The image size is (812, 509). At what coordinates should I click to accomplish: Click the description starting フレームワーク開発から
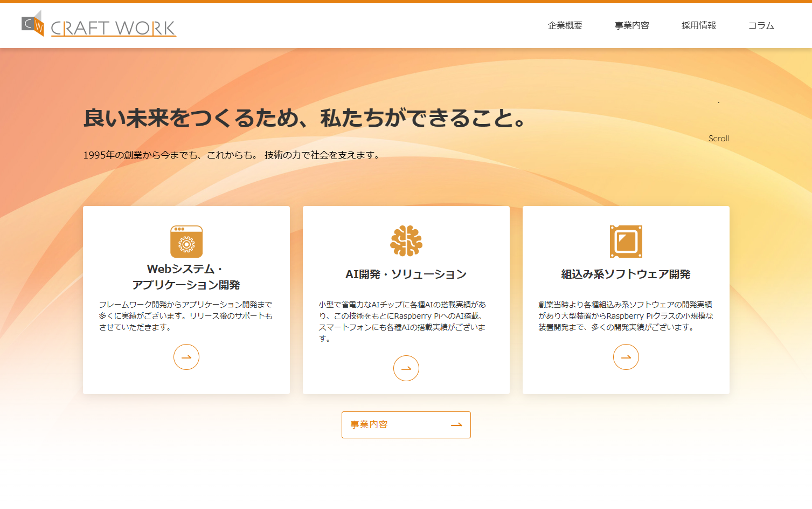click(186, 316)
